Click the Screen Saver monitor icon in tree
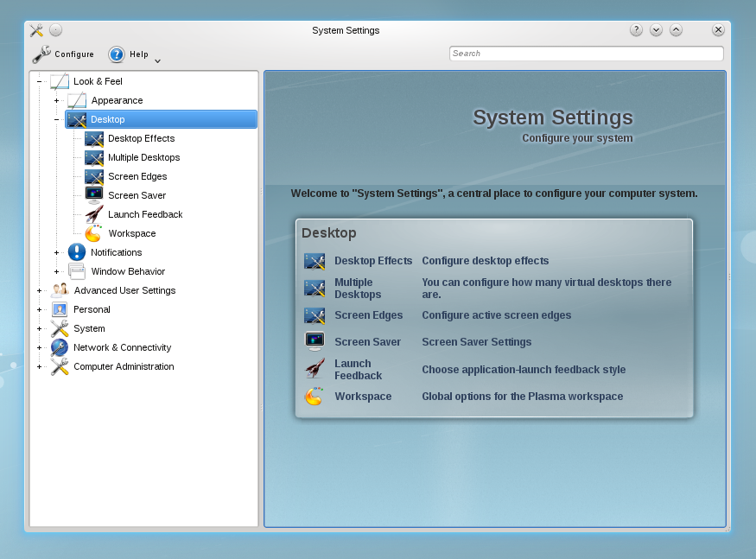Image resolution: width=756 pixels, height=559 pixels. point(94,195)
